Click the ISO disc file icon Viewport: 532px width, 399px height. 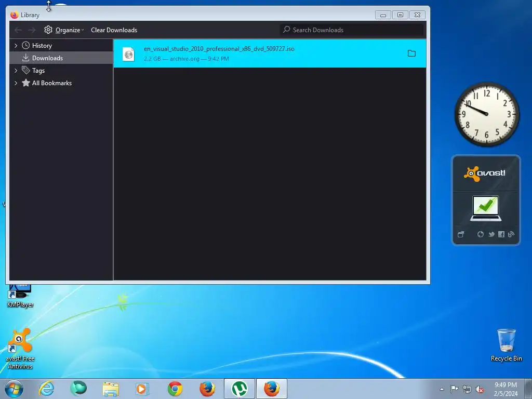[129, 54]
